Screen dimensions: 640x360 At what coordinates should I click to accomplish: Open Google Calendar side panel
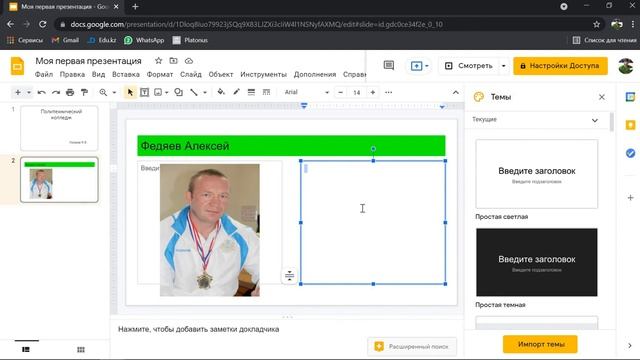(x=630, y=97)
